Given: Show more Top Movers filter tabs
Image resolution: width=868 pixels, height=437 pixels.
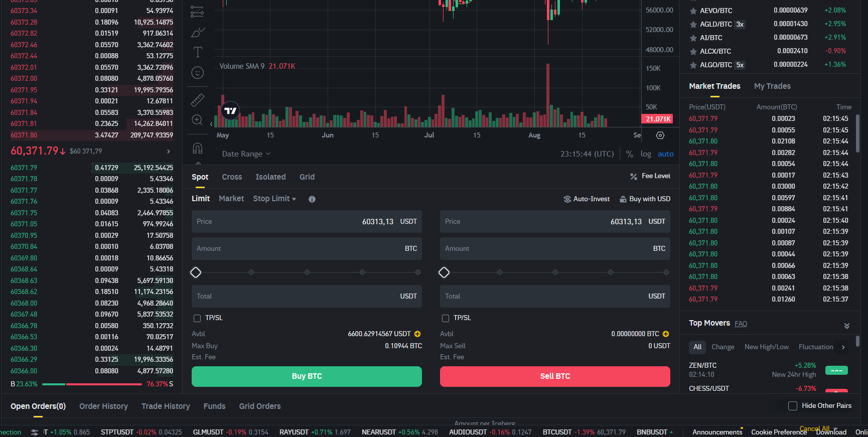Looking at the screenshot, I should pos(843,347).
